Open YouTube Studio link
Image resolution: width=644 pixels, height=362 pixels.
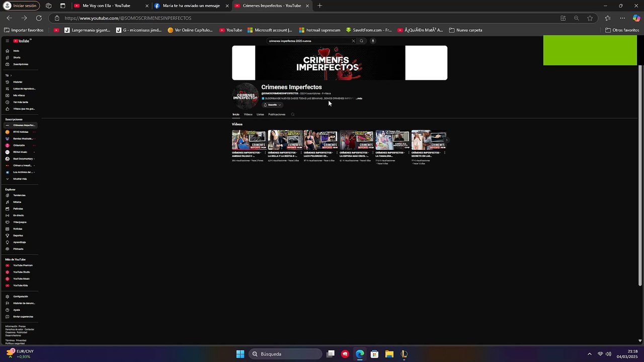click(22, 272)
